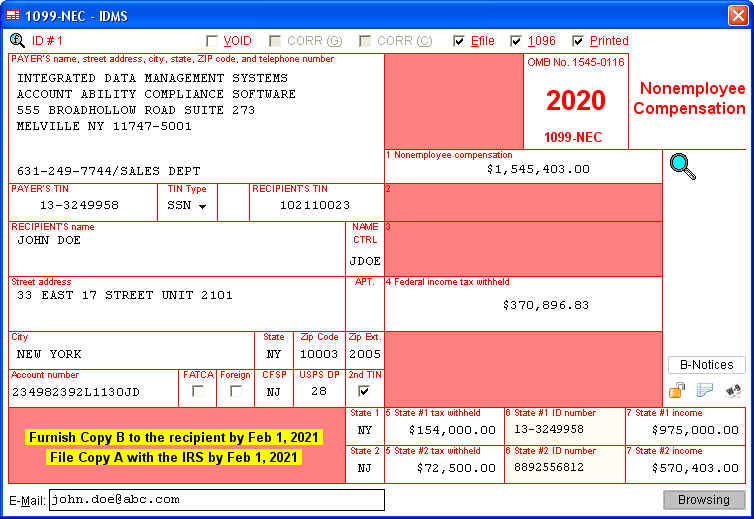
Task: Click the W-9 form icon
Action: (733, 391)
